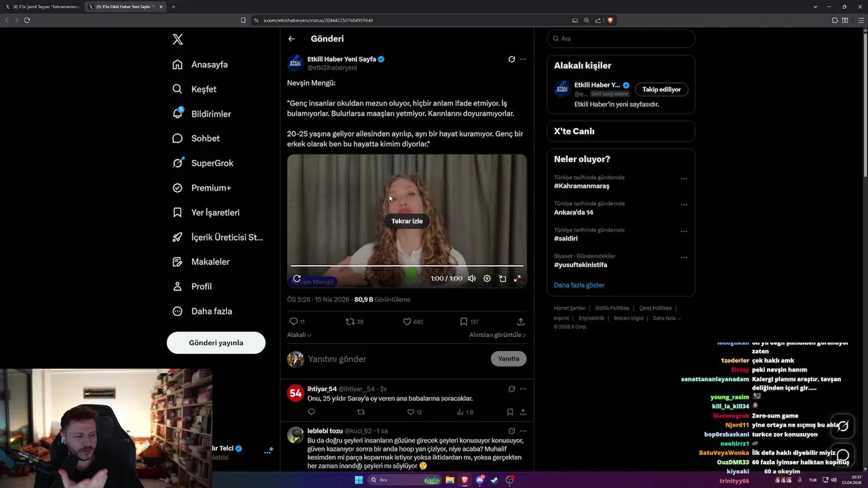Like ihtiyar_54's reply
This screenshot has height=488, width=868.
point(410,412)
